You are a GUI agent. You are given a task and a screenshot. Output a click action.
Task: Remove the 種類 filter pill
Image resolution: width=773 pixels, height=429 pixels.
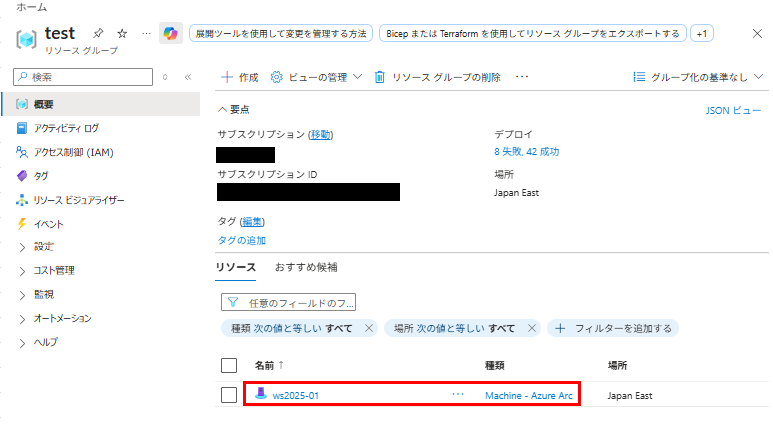click(x=369, y=328)
